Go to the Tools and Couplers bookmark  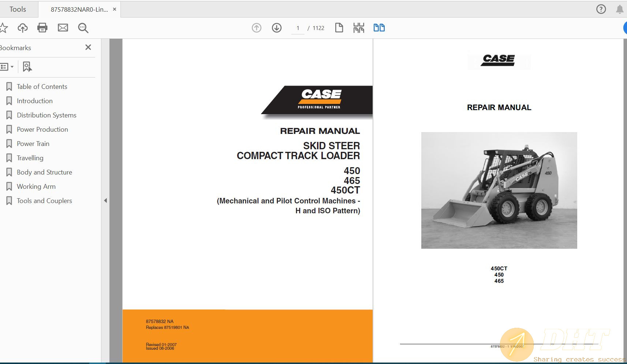[44, 200]
